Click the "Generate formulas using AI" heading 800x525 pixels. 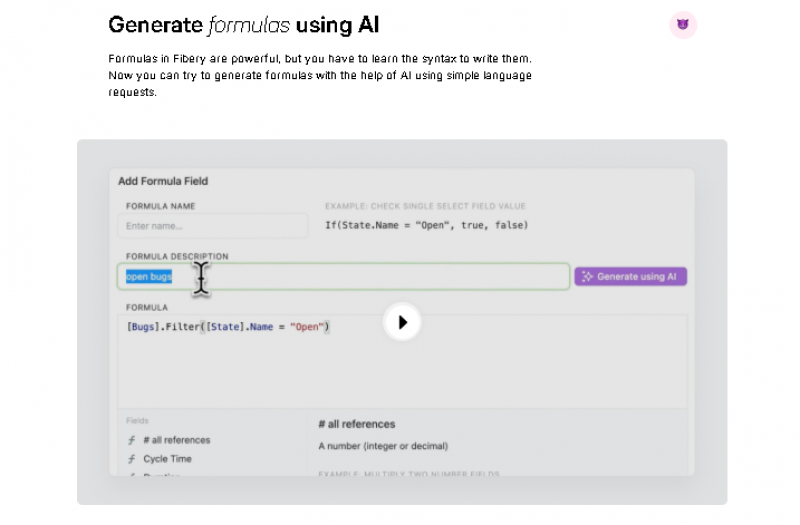point(243,25)
